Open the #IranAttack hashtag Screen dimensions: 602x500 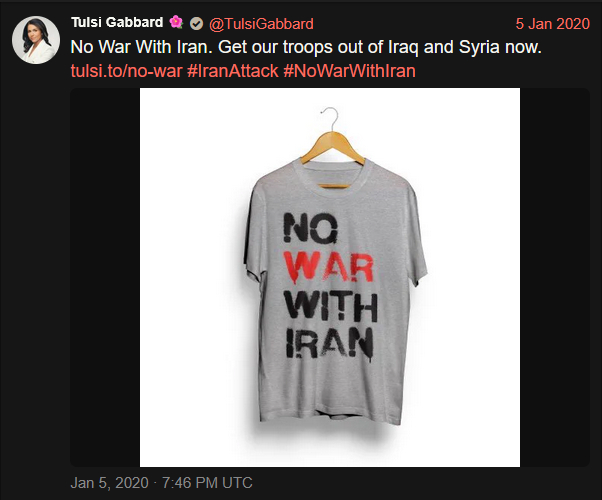(229, 71)
